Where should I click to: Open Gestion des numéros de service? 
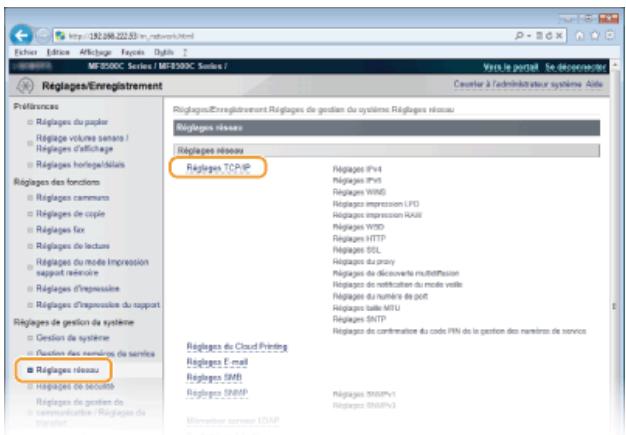click(x=95, y=354)
